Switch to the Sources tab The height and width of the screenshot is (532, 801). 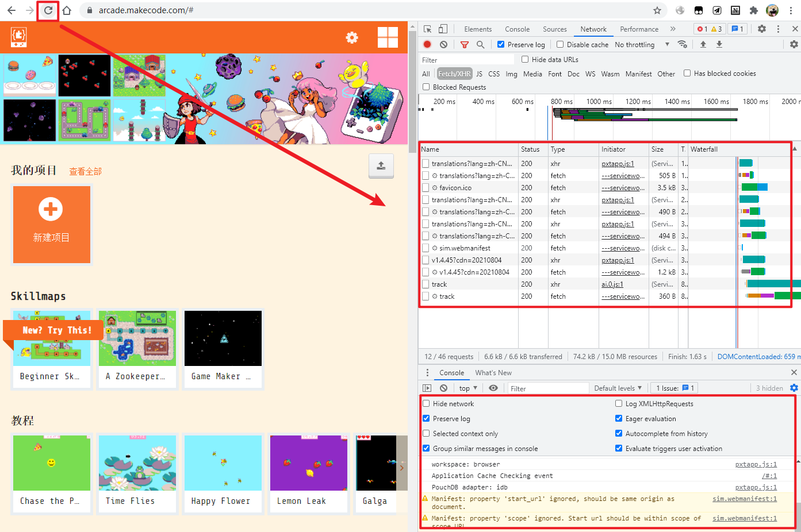[555, 29]
